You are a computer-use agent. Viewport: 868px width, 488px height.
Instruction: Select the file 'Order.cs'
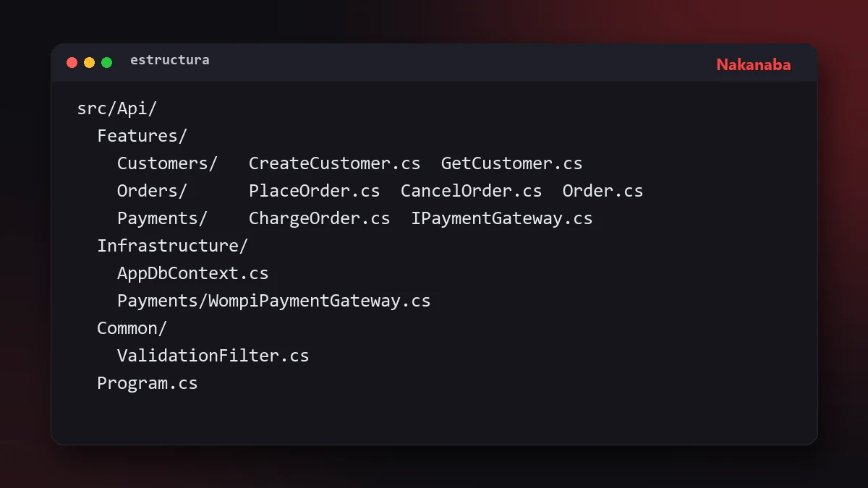[603, 191]
